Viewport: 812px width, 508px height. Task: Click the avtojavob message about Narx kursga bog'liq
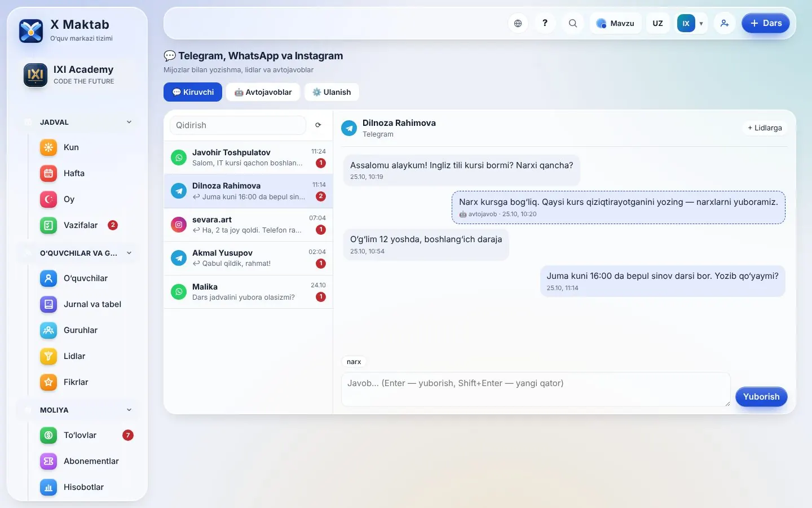click(619, 207)
